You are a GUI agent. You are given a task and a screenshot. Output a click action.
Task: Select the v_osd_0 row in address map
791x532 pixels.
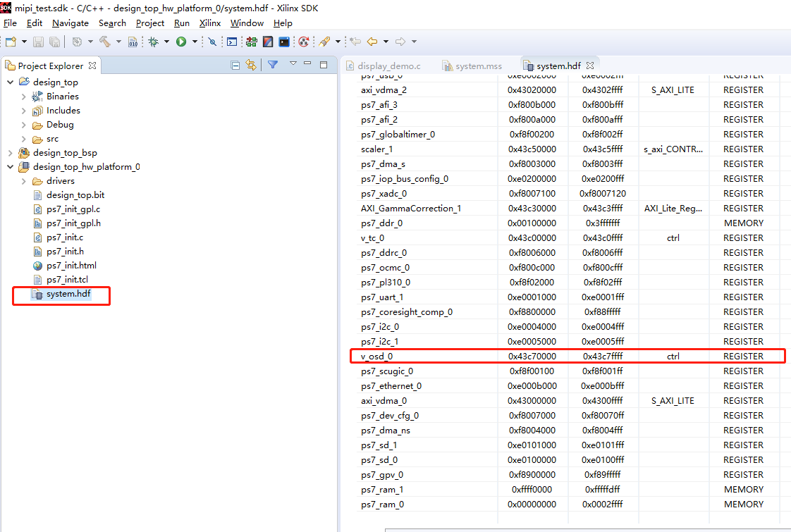click(x=568, y=356)
